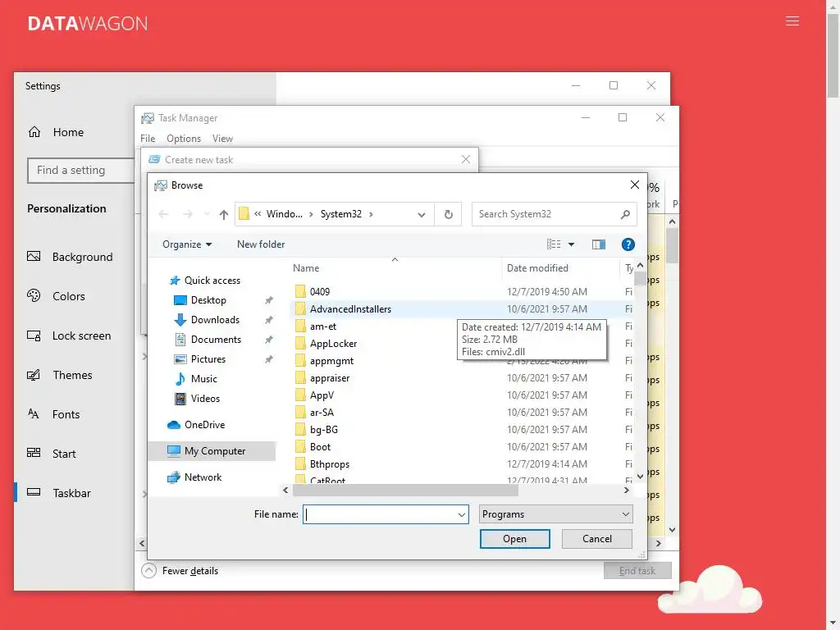
Task: Click the DATAWAGON logo
Action: click(88, 24)
